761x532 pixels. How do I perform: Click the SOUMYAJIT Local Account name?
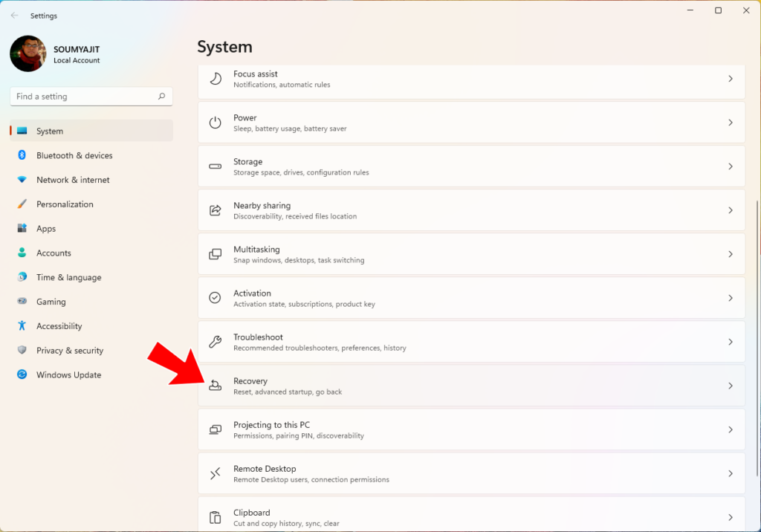[77, 54]
